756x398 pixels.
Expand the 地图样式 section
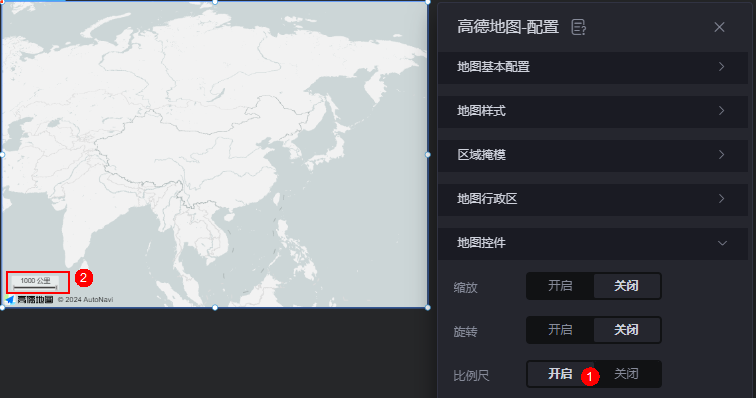pyautogui.click(x=593, y=111)
